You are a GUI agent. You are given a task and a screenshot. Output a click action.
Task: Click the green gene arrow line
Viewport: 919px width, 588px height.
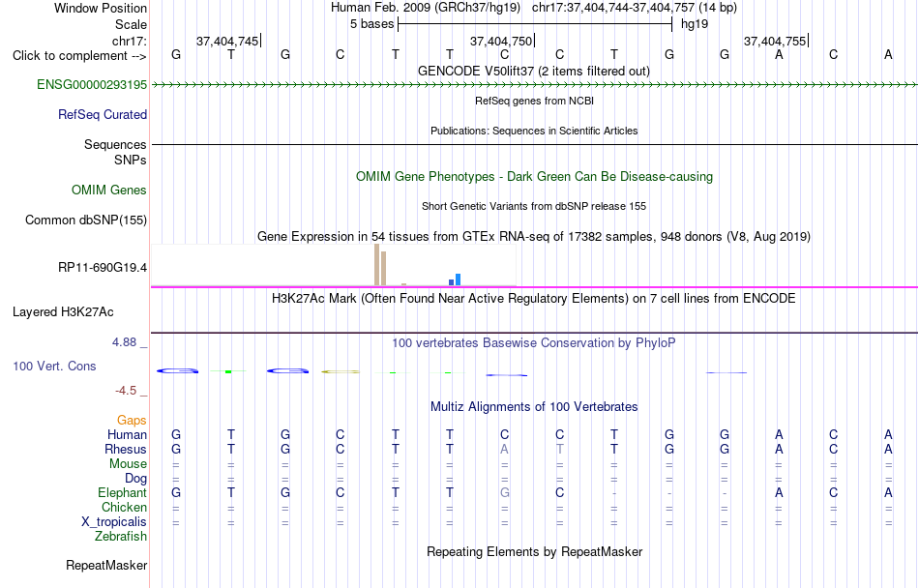534,85
